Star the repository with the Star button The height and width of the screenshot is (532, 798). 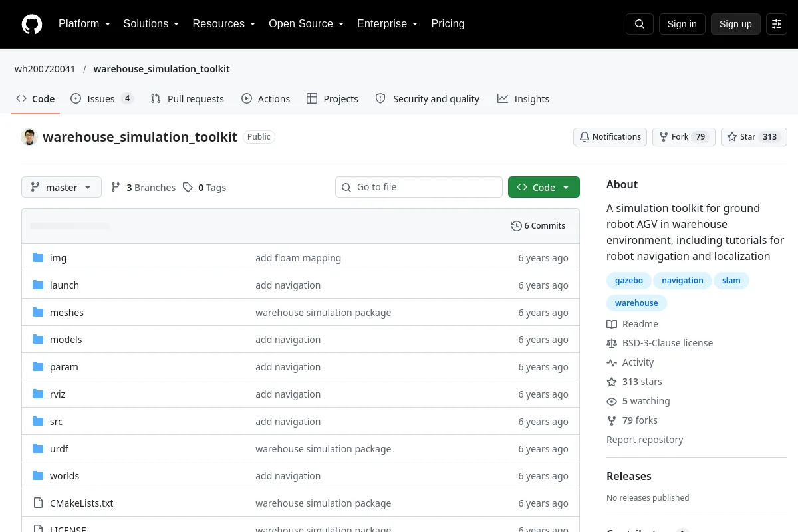coord(754,137)
